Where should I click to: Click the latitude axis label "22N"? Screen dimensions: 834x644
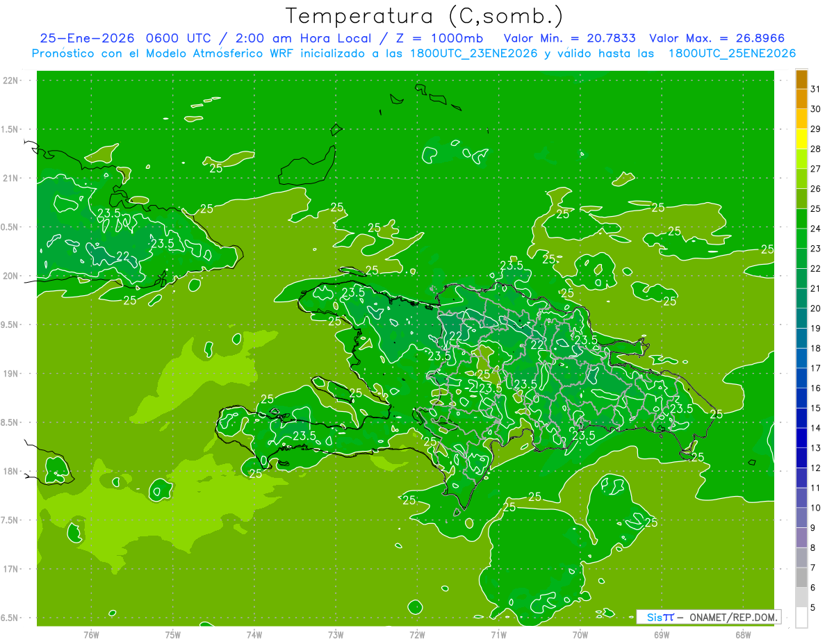tap(12, 81)
